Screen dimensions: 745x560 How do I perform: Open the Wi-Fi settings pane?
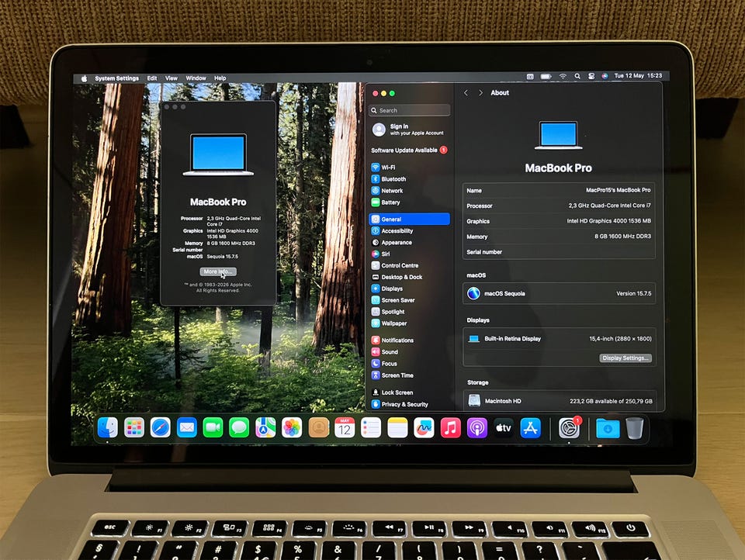click(x=383, y=168)
